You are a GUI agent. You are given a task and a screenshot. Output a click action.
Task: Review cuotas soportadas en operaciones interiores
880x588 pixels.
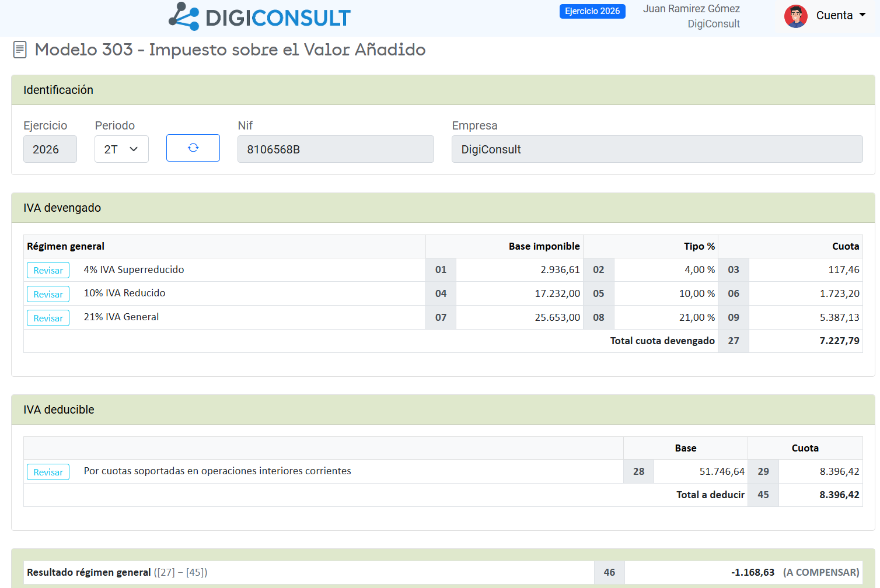click(x=48, y=472)
